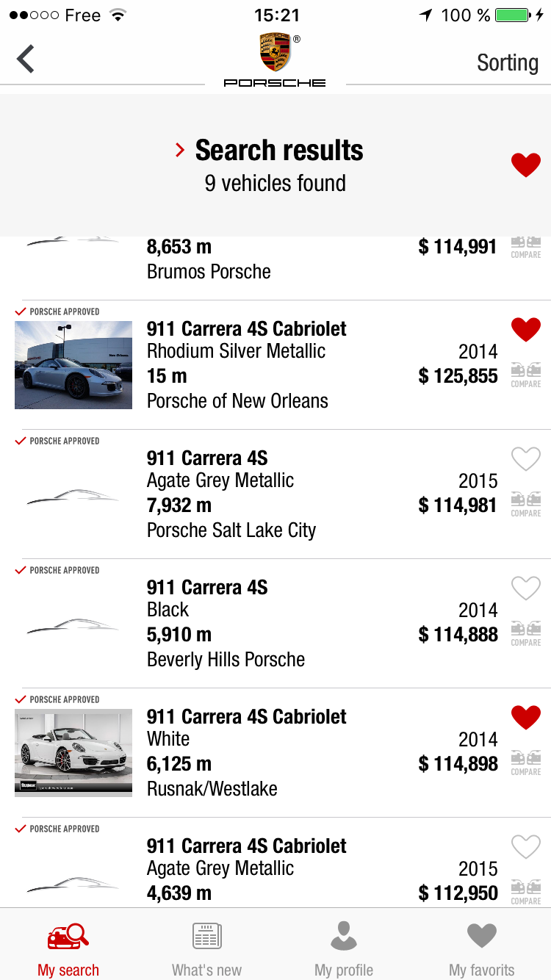Open the Sorting options
This screenshot has width=551, height=980.
pos(507,63)
